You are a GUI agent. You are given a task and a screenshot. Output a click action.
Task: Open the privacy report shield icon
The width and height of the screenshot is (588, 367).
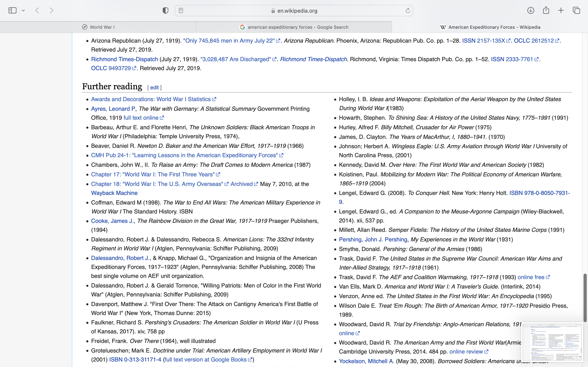[x=165, y=10]
